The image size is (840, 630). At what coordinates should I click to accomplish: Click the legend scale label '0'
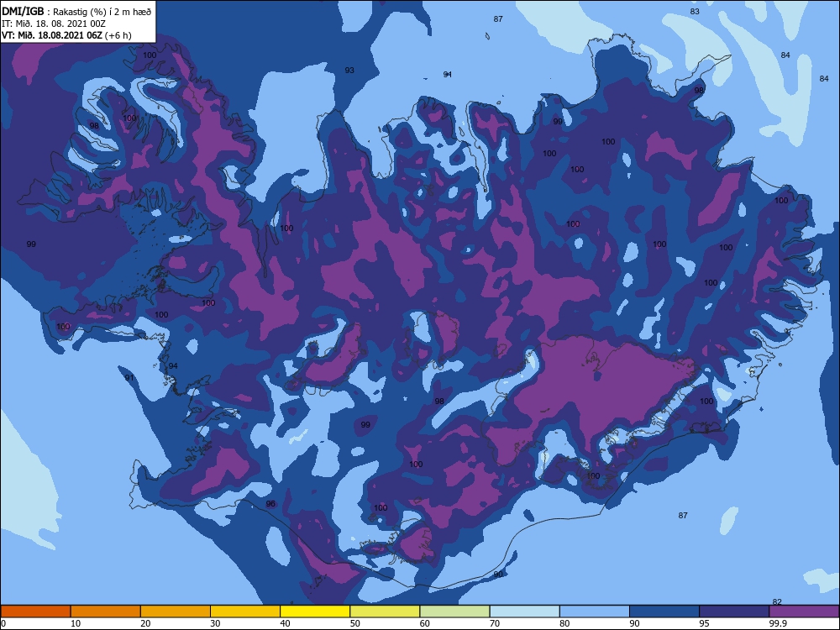pyautogui.click(x=3, y=623)
